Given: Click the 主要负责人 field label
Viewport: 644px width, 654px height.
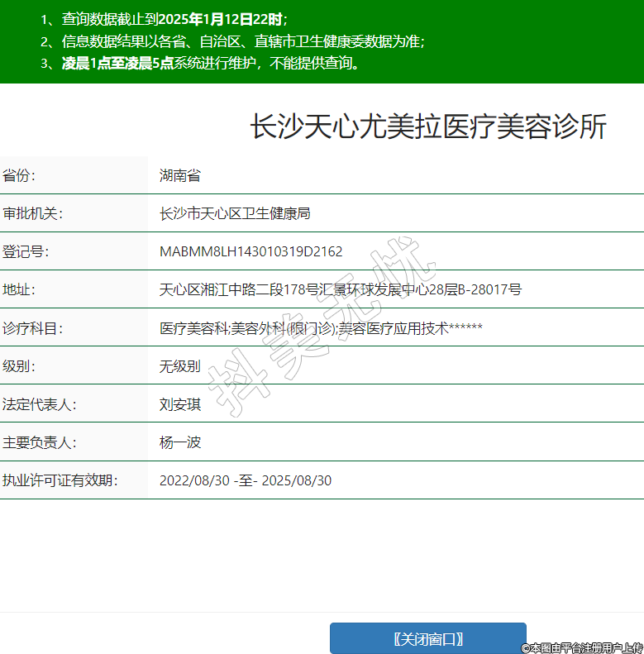Looking at the screenshot, I should (x=40, y=442).
